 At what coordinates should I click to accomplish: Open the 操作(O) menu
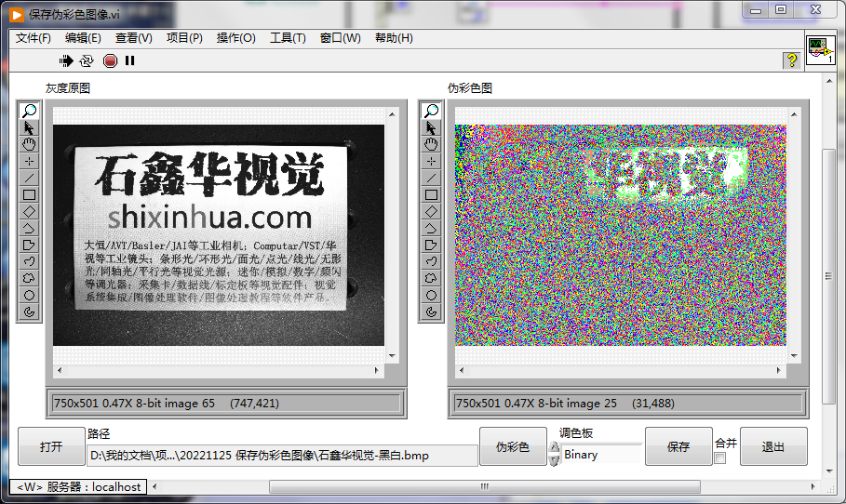coord(235,38)
